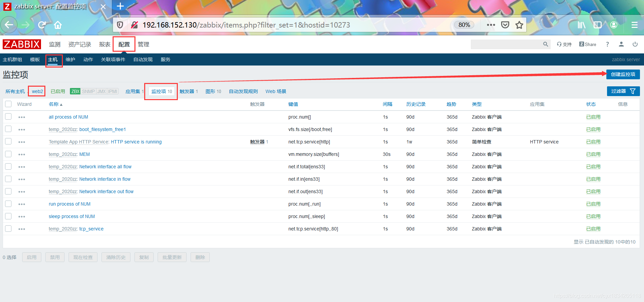Click the ZABBIX logo
The width and height of the screenshot is (644, 302).
click(x=22, y=44)
